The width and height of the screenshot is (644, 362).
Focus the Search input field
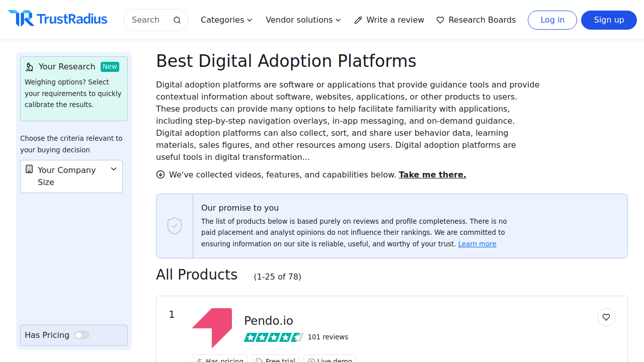156,20
